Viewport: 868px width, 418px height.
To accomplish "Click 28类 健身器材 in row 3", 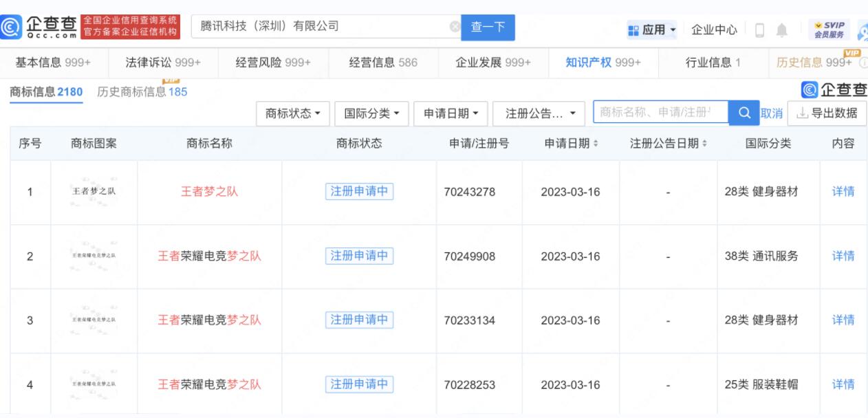I will (x=761, y=320).
